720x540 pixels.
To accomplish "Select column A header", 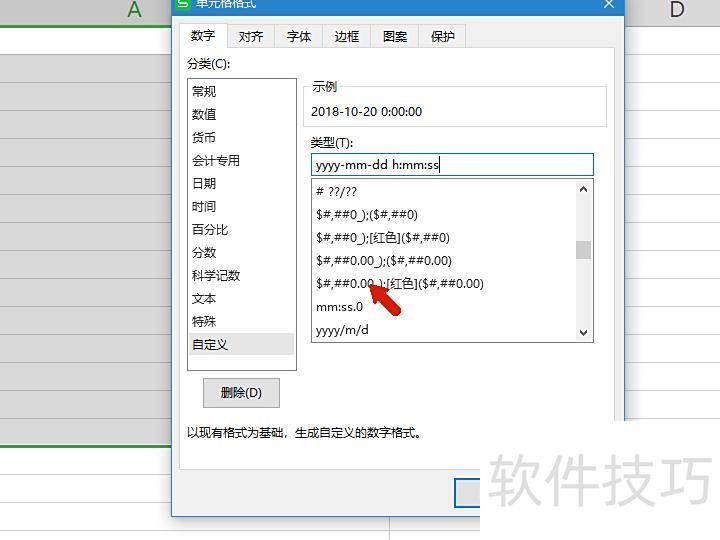I will click(134, 10).
